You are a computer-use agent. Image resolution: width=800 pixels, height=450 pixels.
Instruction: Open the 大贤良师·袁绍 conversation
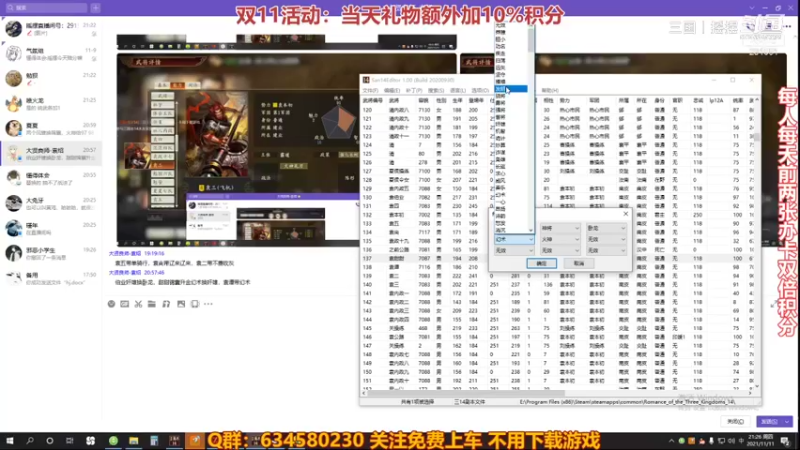click(51, 154)
